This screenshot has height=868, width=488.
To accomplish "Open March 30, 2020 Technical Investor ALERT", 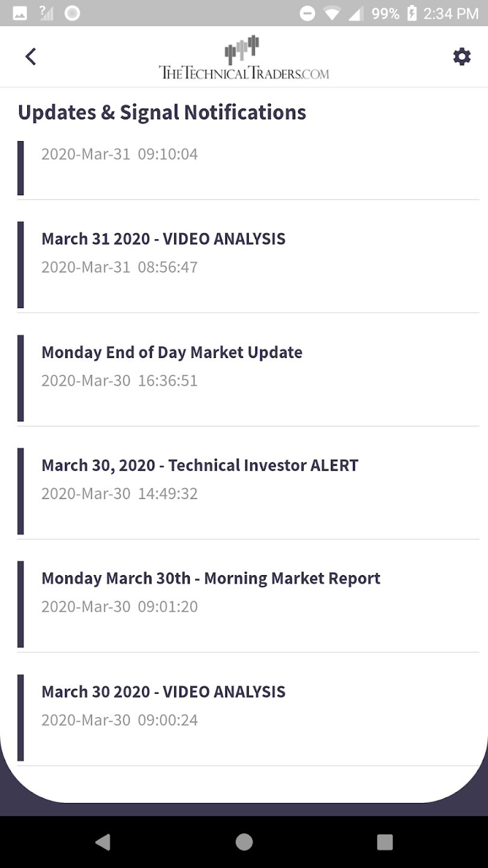I will [x=248, y=483].
